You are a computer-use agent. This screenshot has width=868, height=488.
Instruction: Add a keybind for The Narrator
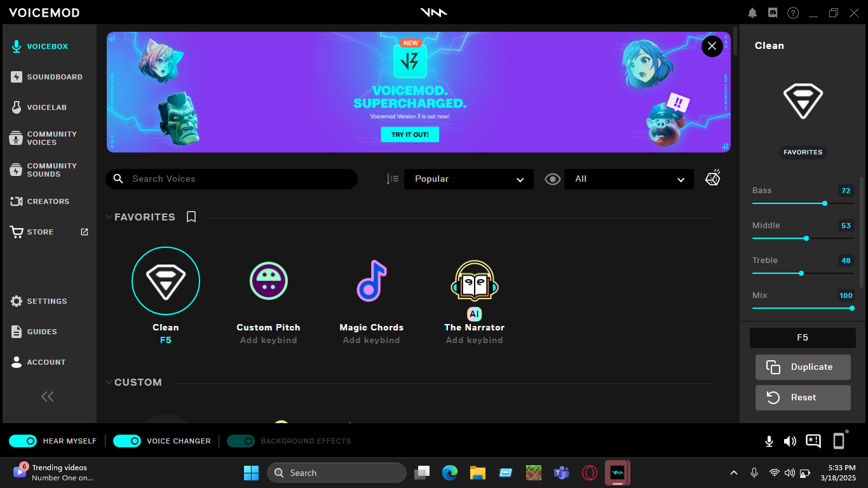(x=475, y=340)
